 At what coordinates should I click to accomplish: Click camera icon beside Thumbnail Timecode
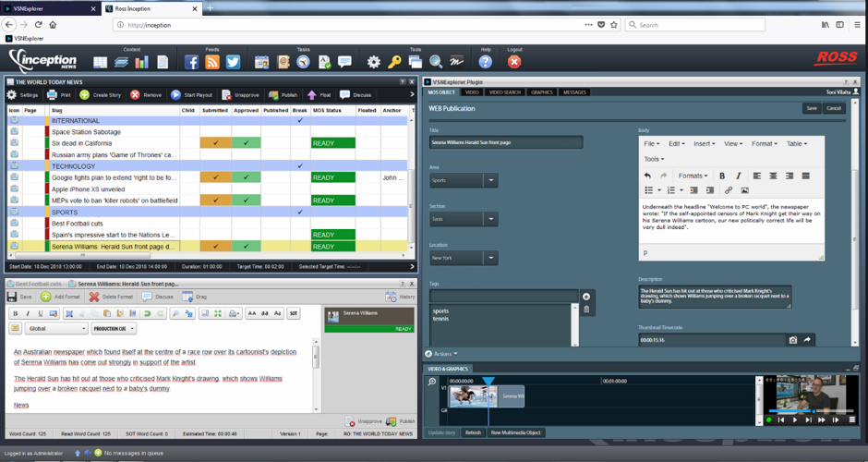(x=792, y=340)
